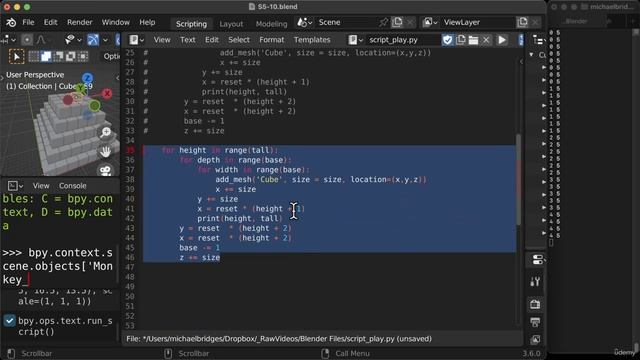Open the Window menu

pos(116,22)
